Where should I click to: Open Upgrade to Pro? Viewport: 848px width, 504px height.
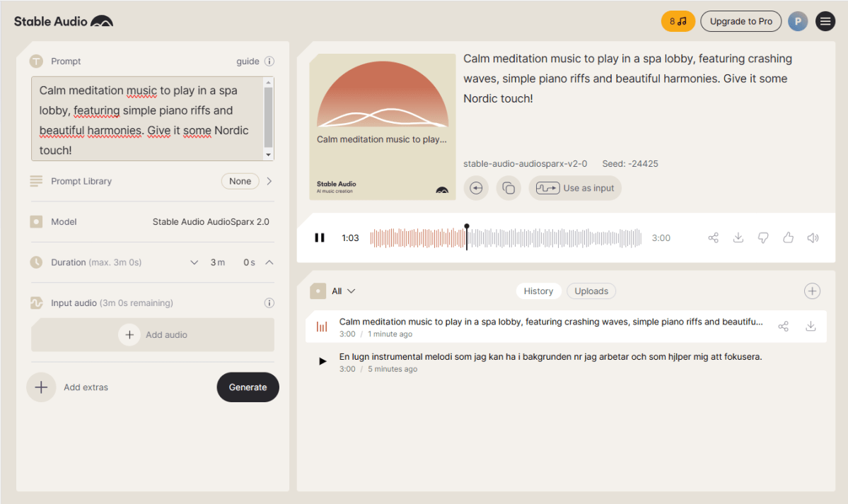click(740, 21)
